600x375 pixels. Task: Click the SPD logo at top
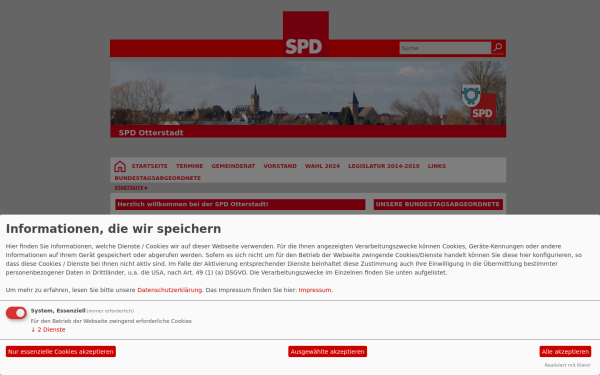pos(306,34)
